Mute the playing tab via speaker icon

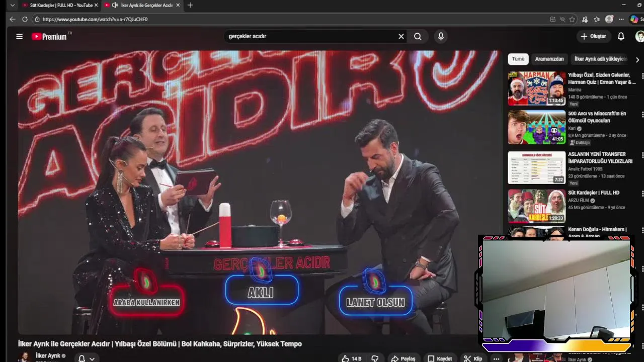[115, 5]
